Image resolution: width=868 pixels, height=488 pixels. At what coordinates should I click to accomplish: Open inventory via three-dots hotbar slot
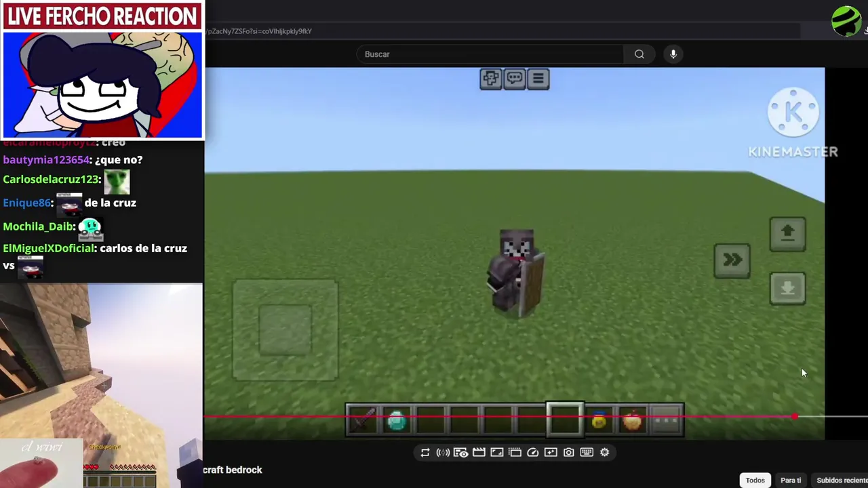point(666,421)
